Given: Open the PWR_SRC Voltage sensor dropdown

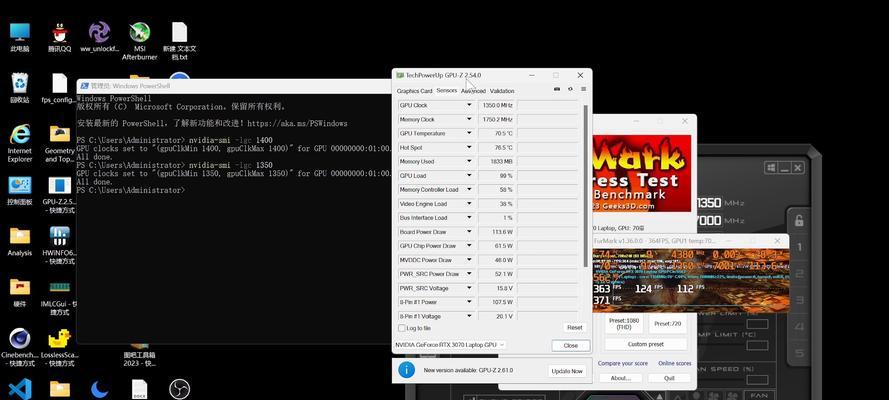Looking at the screenshot, I should pyautogui.click(x=469, y=288).
